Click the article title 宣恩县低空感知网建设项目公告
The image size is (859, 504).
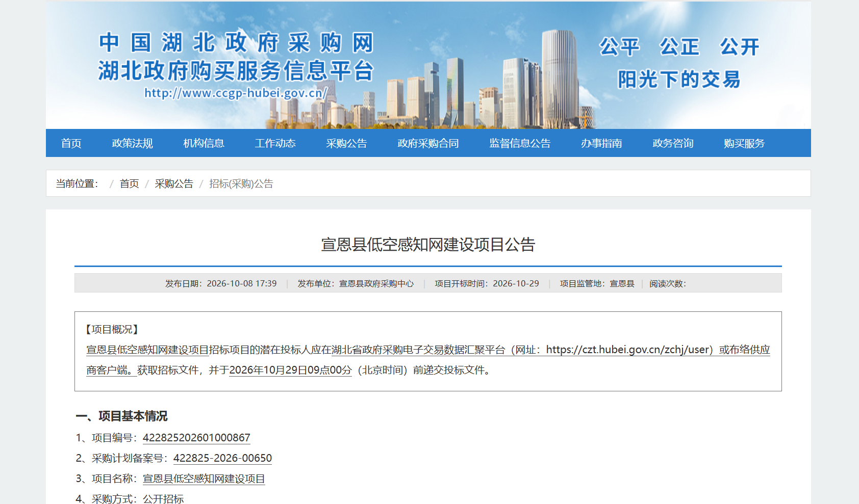point(428,245)
